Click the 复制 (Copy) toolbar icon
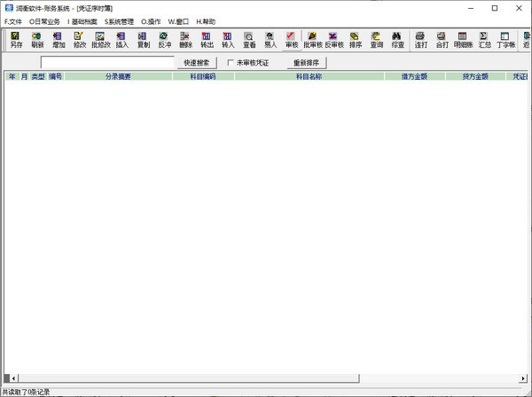This screenshot has height=397, width=532. 144,39
